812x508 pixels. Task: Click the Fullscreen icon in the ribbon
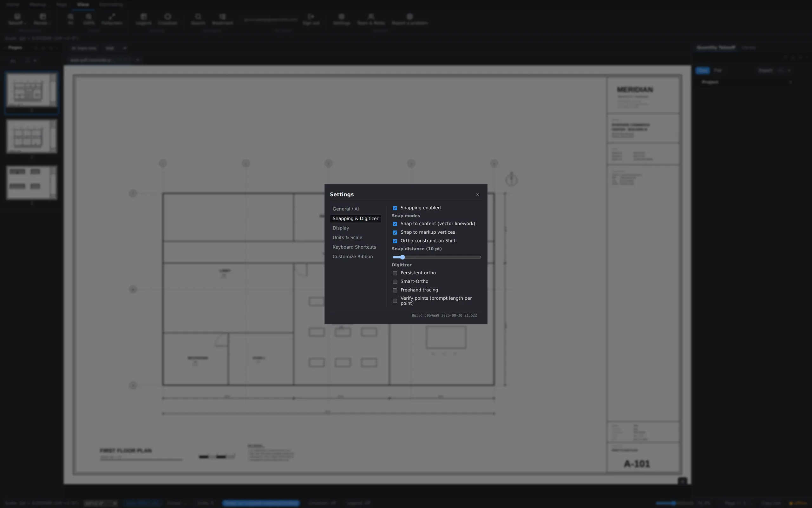click(112, 19)
